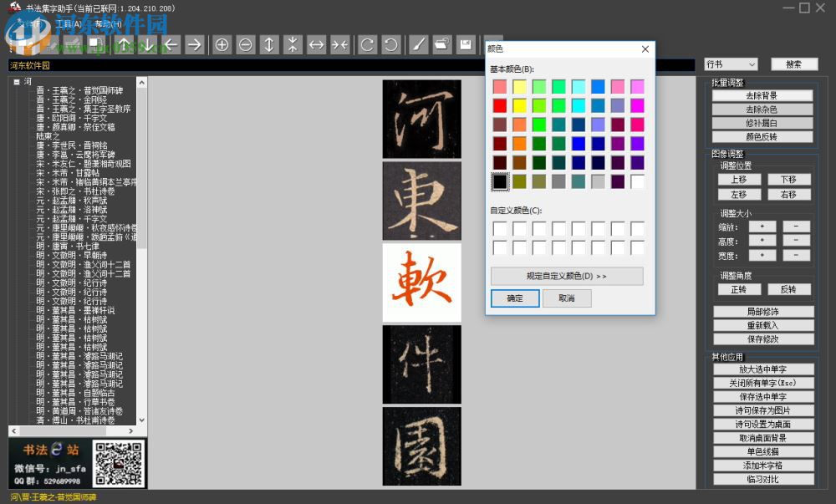Click the tree list scroll down arrow
The width and height of the screenshot is (836, 504).
pos(142,420)
